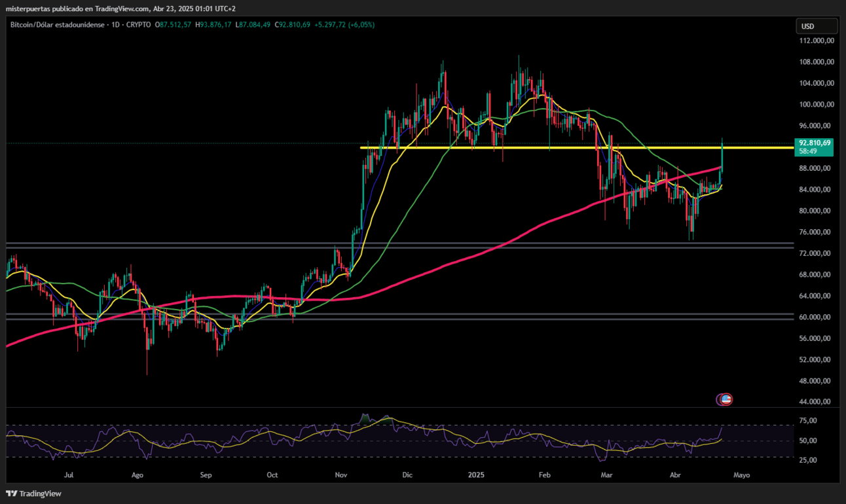
Task: Click the 2025 label on the time axis
Action: [476, 475]
